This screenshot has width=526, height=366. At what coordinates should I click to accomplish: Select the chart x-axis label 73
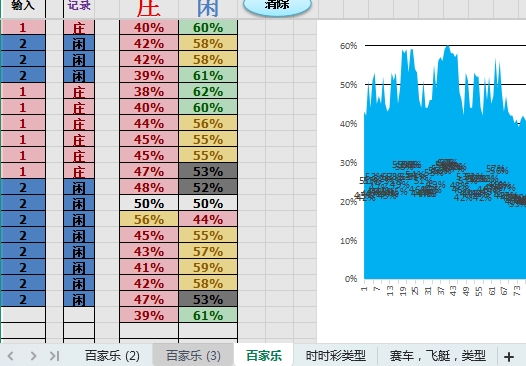(517, 291)
